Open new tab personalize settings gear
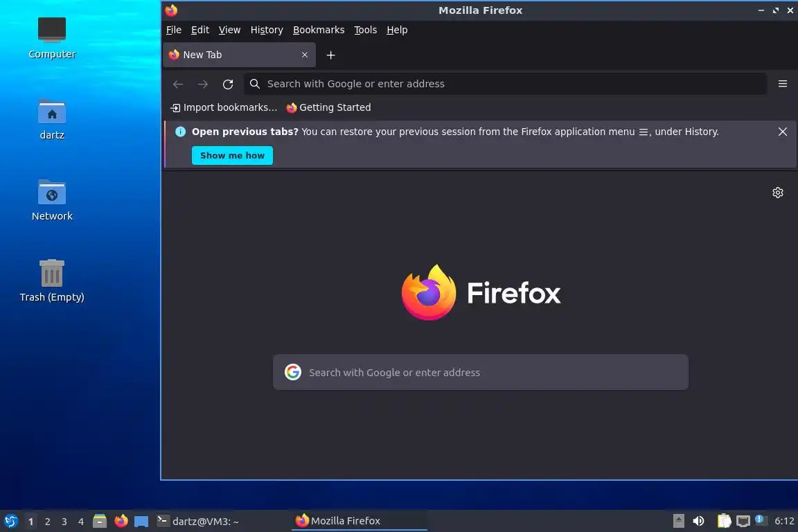This screenshot has width=798, height=532. pos(778,193)
